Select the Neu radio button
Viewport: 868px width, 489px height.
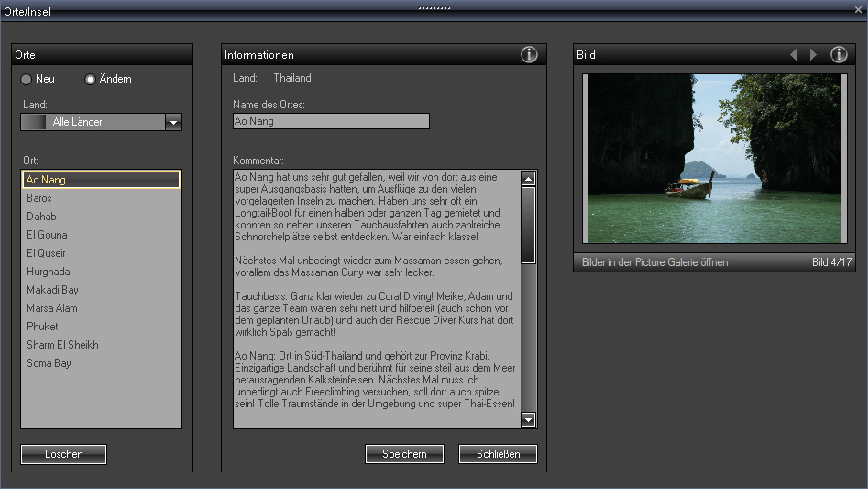point(27,80)
